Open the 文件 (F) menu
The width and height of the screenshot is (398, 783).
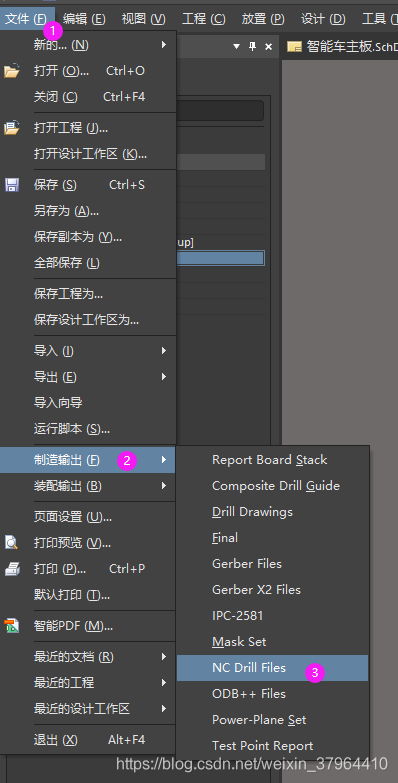point(26,19)
